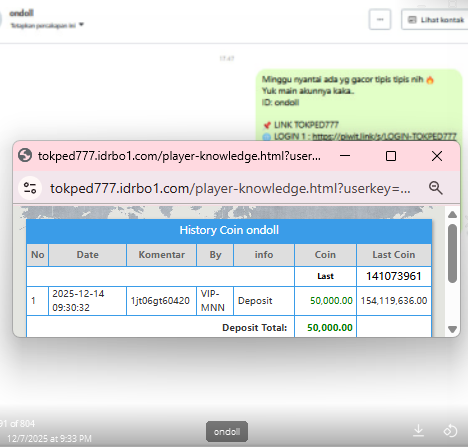468x447 pixels.
Task: Click the History Coin ondoll header
Action: click(x=229, y=230)
